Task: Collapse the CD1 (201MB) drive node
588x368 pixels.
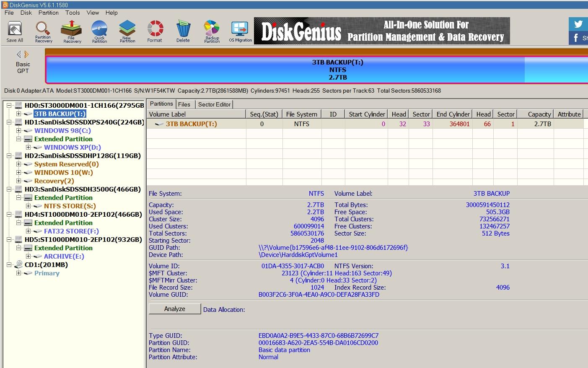Action: pyautogui.click(x=9, y=265)
